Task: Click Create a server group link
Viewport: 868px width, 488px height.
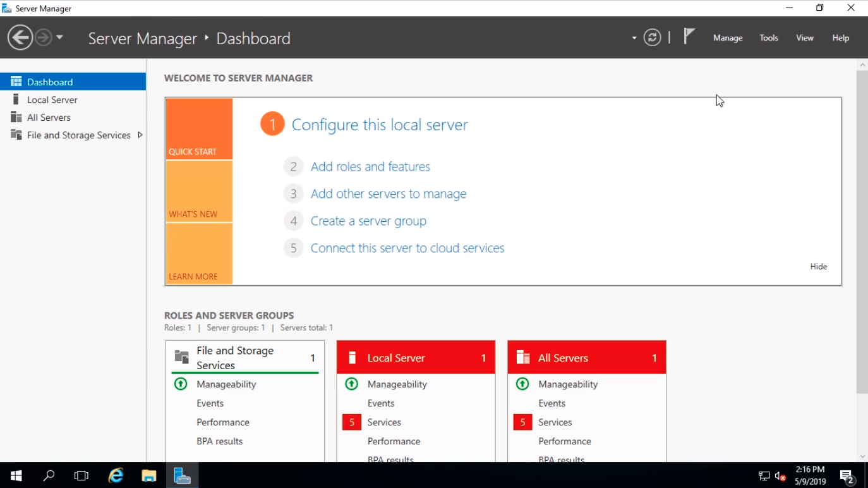Action: 368,221
